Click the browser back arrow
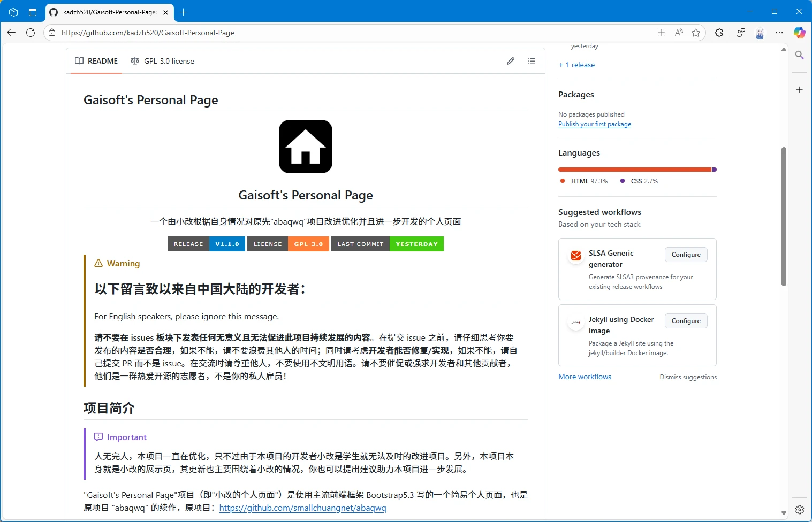Viewport: 812px width, 522px height. pos(11,33)
